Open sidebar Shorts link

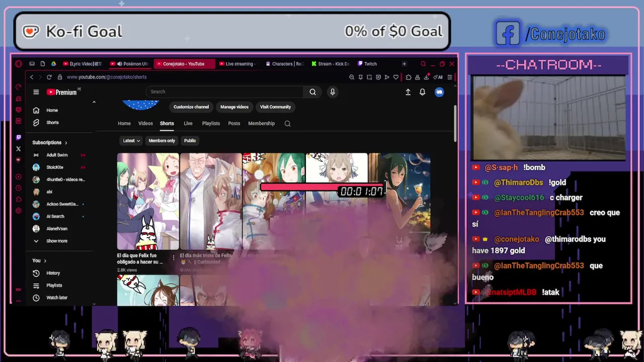(52, 123)
